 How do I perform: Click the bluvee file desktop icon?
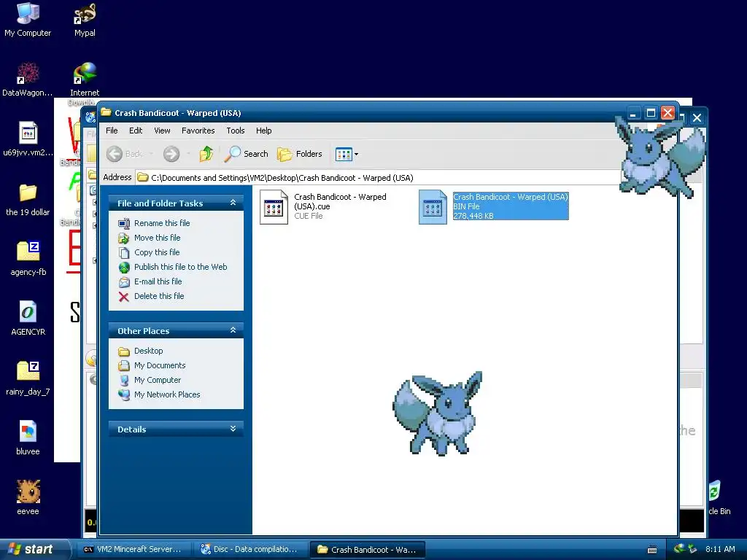(28, 432)
